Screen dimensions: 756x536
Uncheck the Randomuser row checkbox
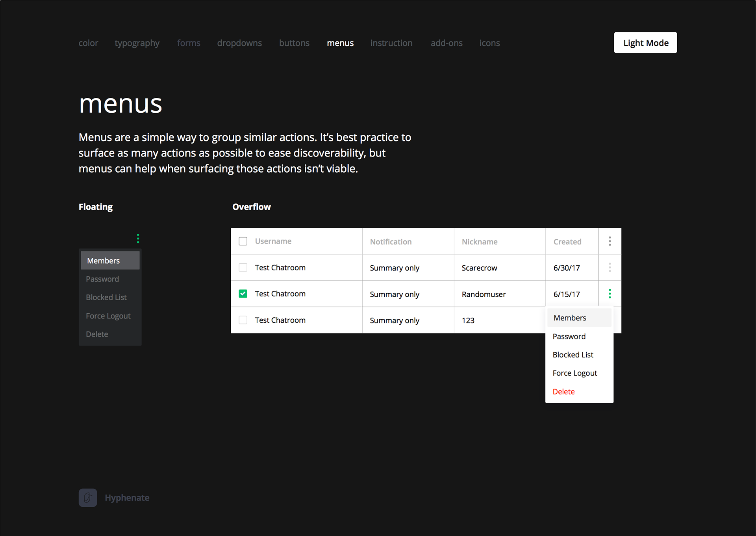[243, 294]
